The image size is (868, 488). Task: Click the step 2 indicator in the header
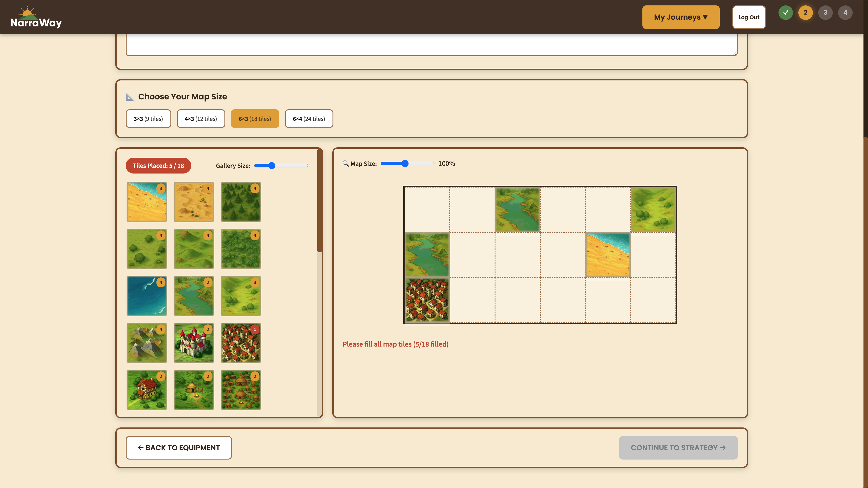click(805, 12)
